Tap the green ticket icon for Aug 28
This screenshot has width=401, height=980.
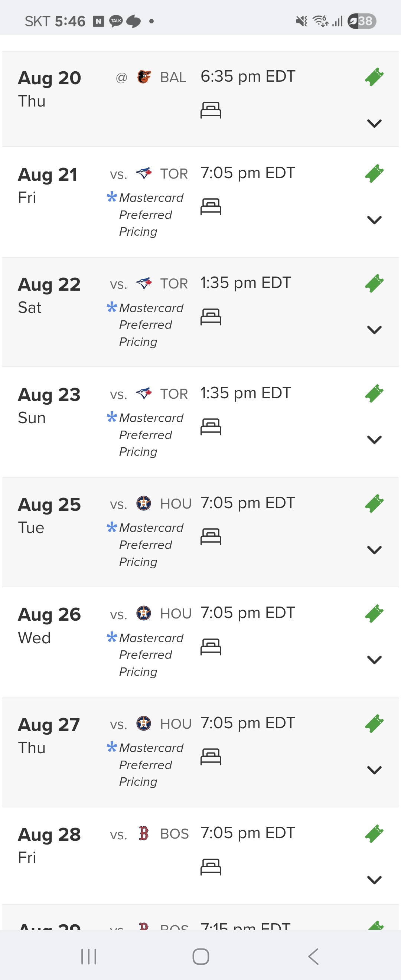[374, 833]
